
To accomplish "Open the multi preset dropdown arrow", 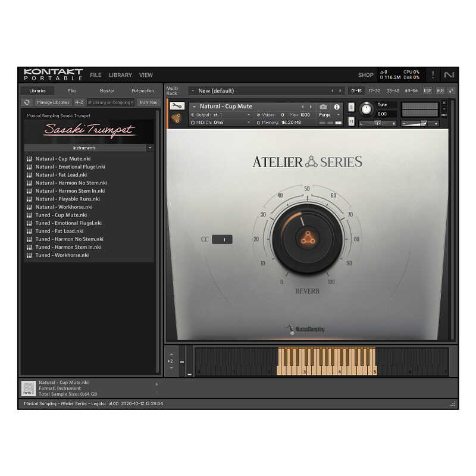I will point(193,91).
